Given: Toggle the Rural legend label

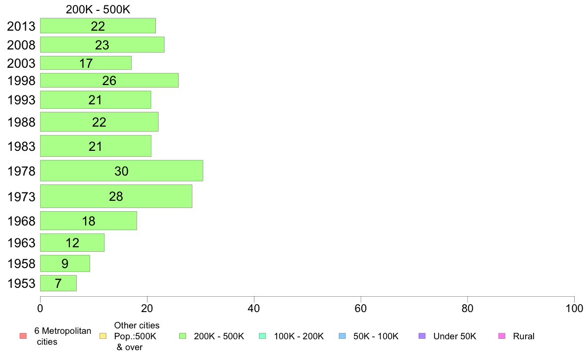Looking at the screenshot, I should point(524,336).
